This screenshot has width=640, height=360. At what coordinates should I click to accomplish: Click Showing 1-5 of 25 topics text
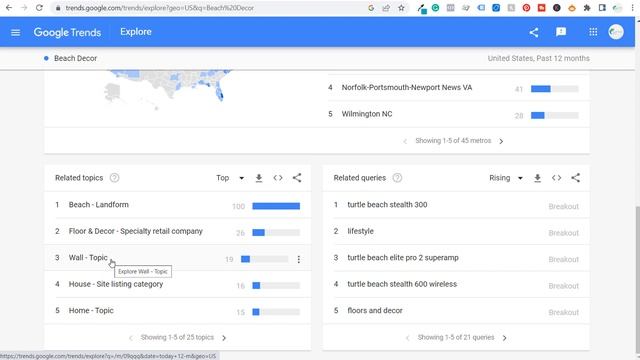click(177, 337)
